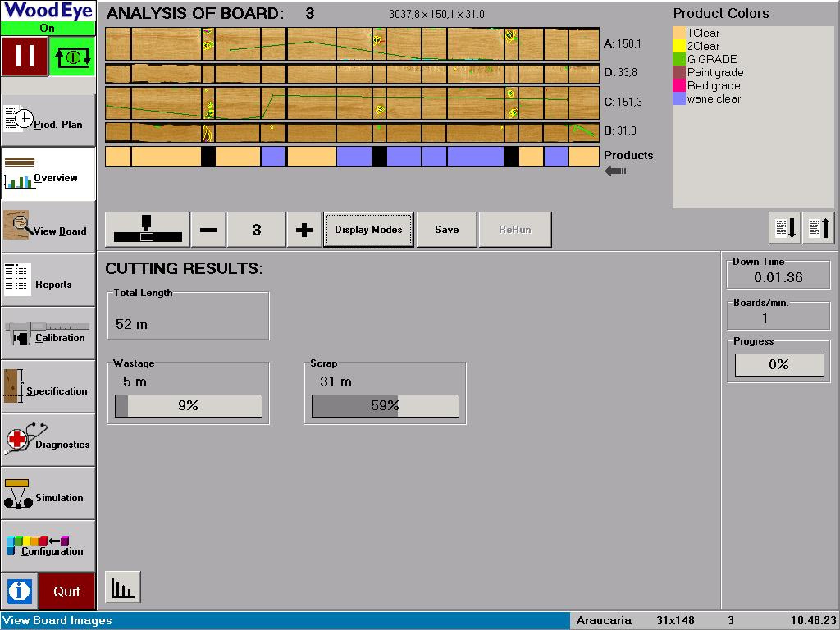Click the blue info icon
The image size is (840, 630).
tap(19, 591)
